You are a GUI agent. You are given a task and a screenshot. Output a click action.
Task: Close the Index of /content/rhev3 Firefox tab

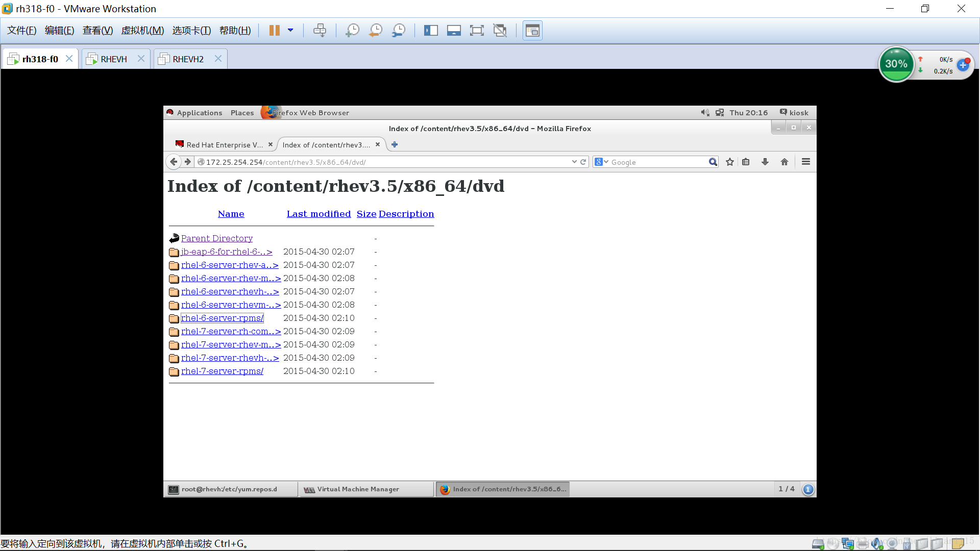pos(378,144)
